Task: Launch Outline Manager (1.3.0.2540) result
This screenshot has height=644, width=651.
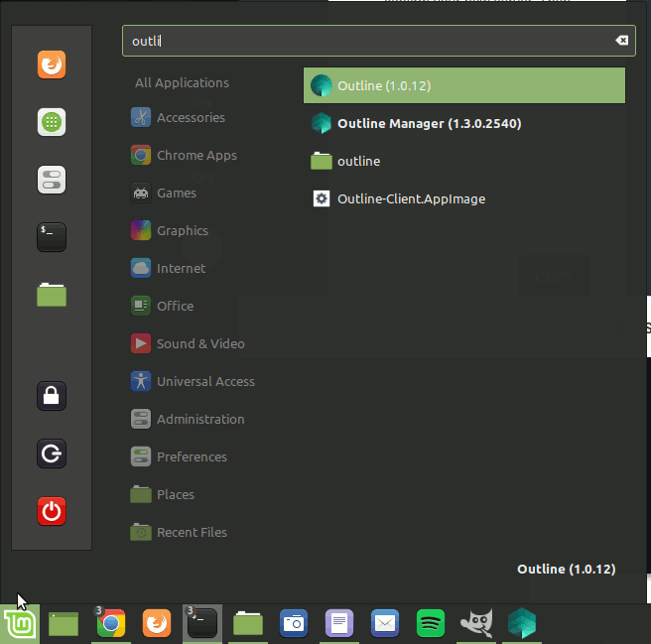Action: 464,123
